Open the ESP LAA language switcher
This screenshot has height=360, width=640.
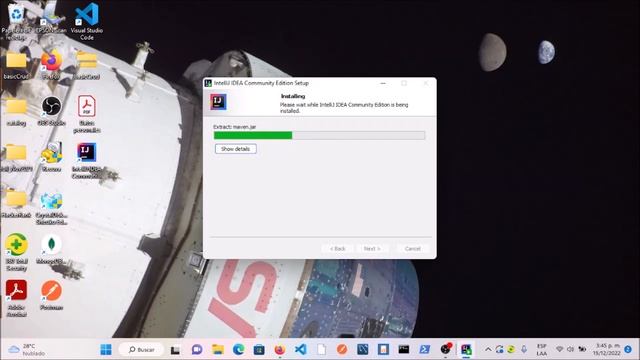(x=541, y=350)
